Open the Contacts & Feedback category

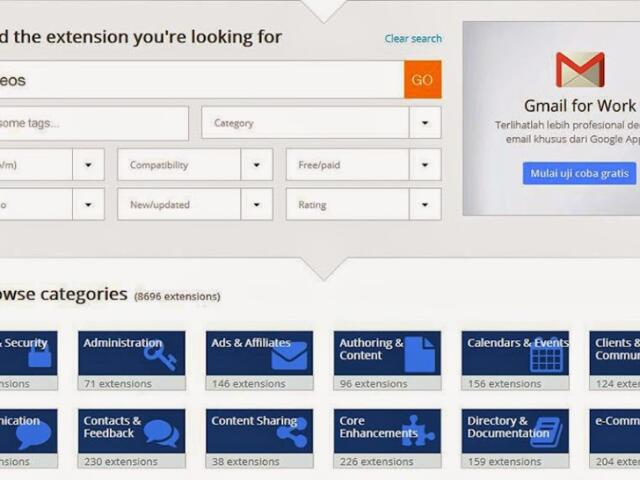pos(131,439)
